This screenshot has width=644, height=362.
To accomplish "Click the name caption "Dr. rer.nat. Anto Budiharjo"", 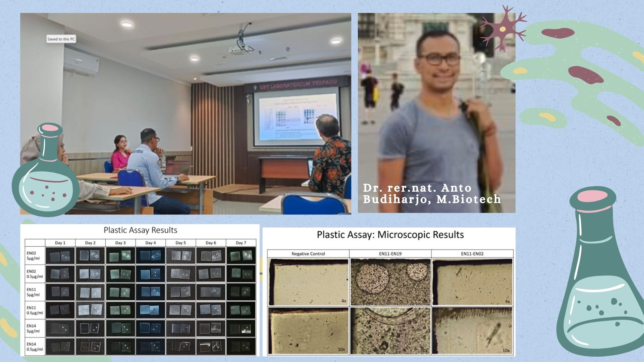I will point(432,193).
